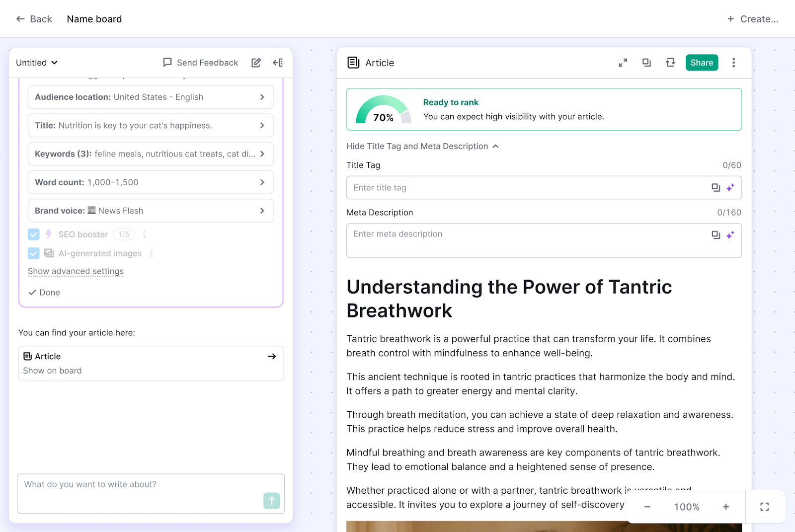Expand the Article panel to fullscreen
The height and width of the screenshot is (532, 795).
pos(623,63)
